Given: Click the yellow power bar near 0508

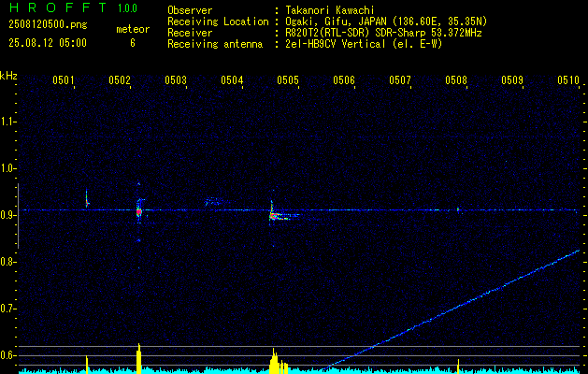Looking at the screenshot, I should (458, 367).
